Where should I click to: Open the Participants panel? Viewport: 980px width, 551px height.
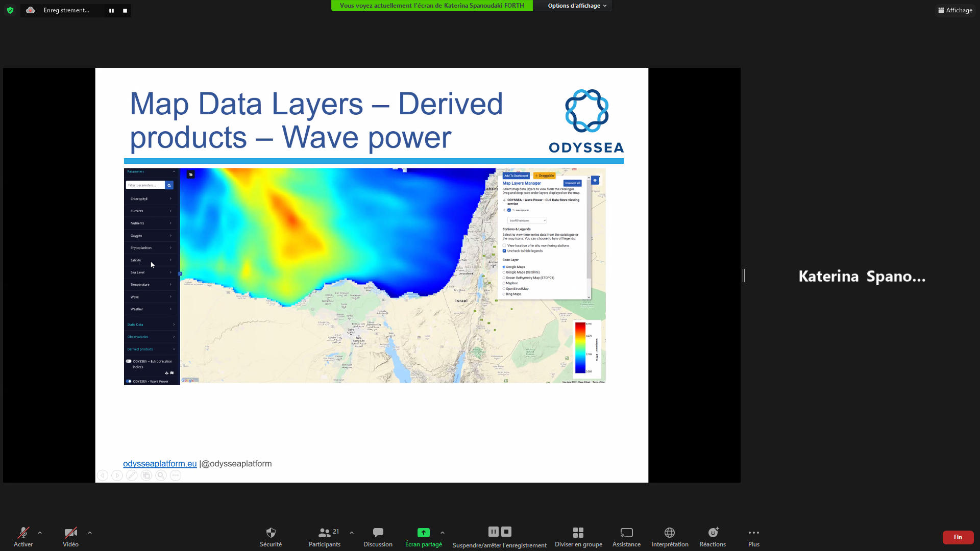(325, 533)
